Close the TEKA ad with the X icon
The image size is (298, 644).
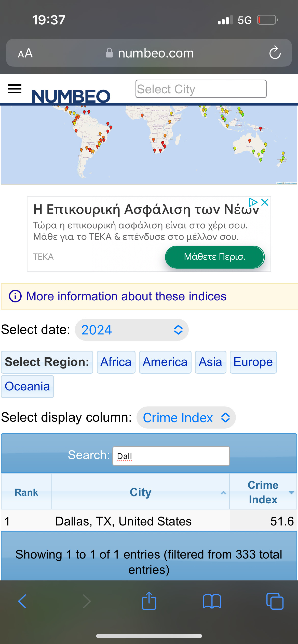(x=265, y=202)
